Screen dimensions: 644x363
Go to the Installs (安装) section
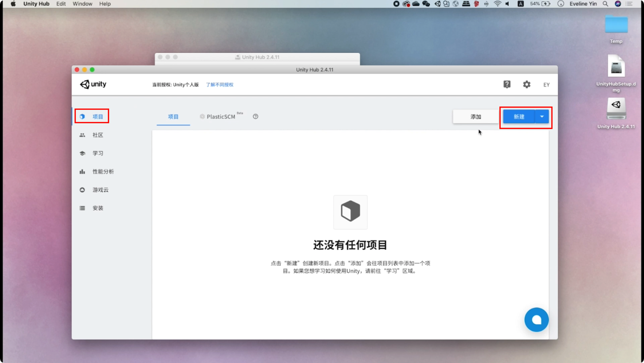point(97,208)
